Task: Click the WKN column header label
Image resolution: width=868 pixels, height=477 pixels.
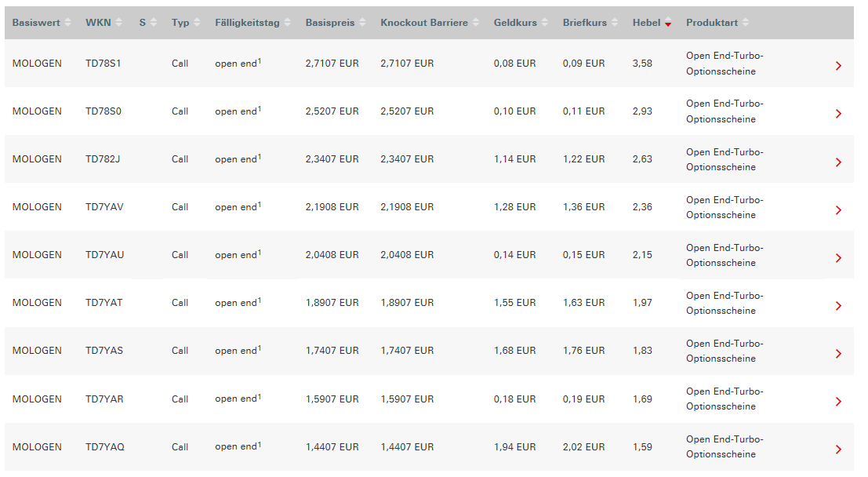Action: pos(98,23)
